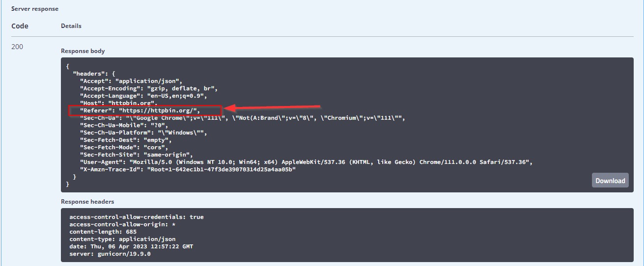Select the "X-Amzn-Trace-Id" Root line
Image resolution: width=644 pixels, height=266 pixels.
click(x=188, y=169)
